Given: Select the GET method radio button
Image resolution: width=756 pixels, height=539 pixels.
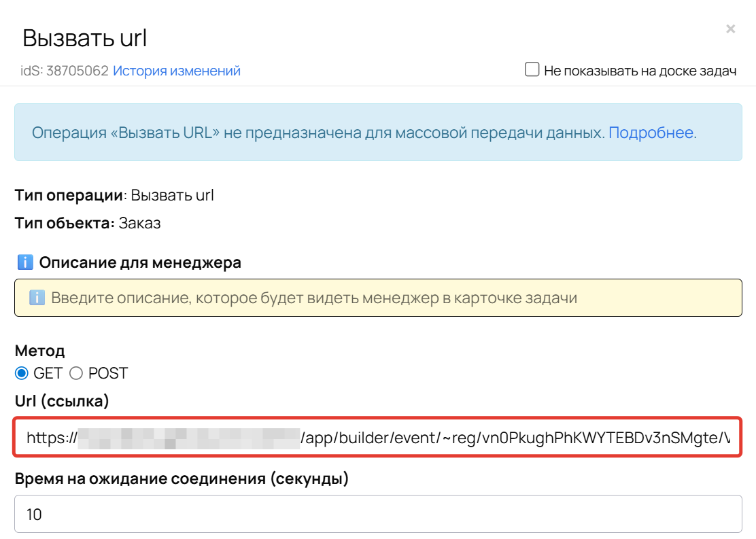Looking at the screenshot, I should [x=22, y=373].
